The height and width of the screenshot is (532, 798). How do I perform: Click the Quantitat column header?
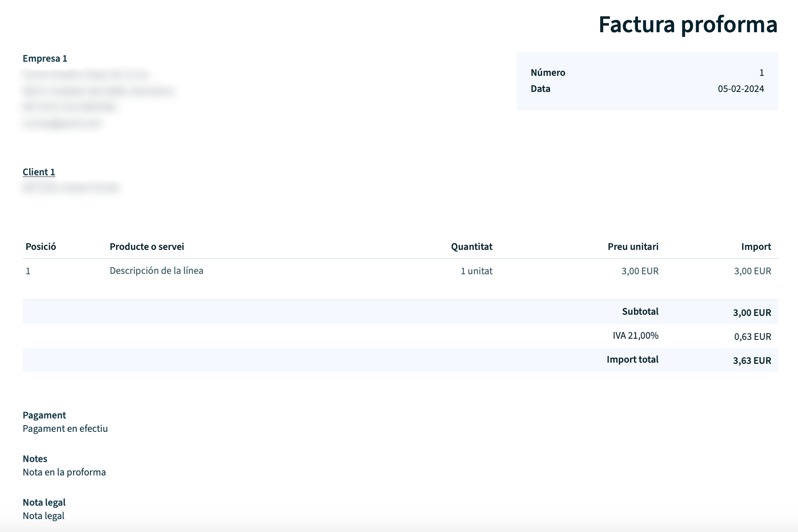(x=471, y=247)
